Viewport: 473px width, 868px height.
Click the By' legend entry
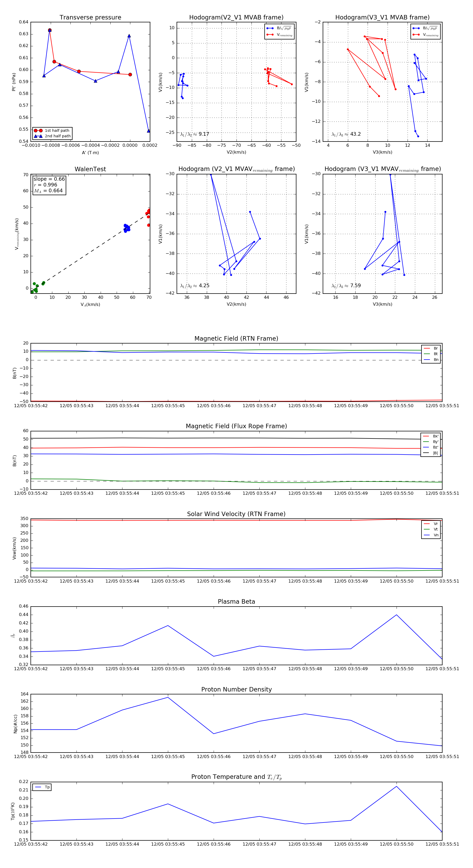(x=431, y=442)
